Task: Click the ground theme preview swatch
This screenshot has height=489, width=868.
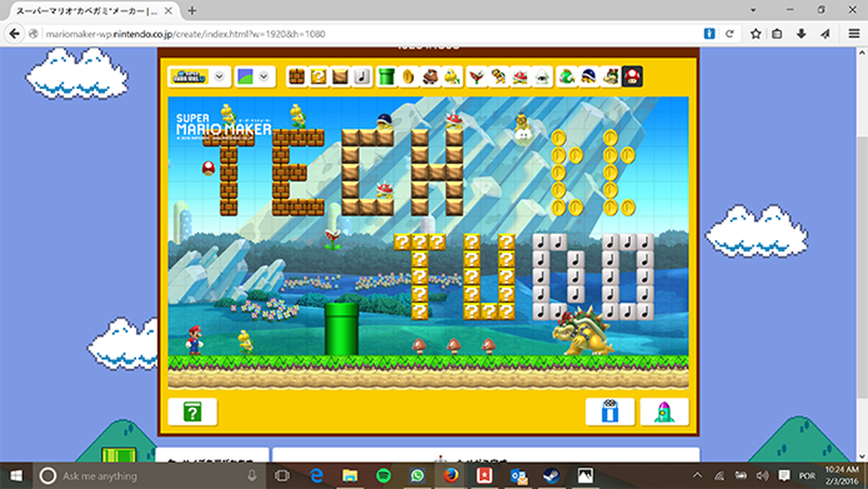Action: point(244,77)
